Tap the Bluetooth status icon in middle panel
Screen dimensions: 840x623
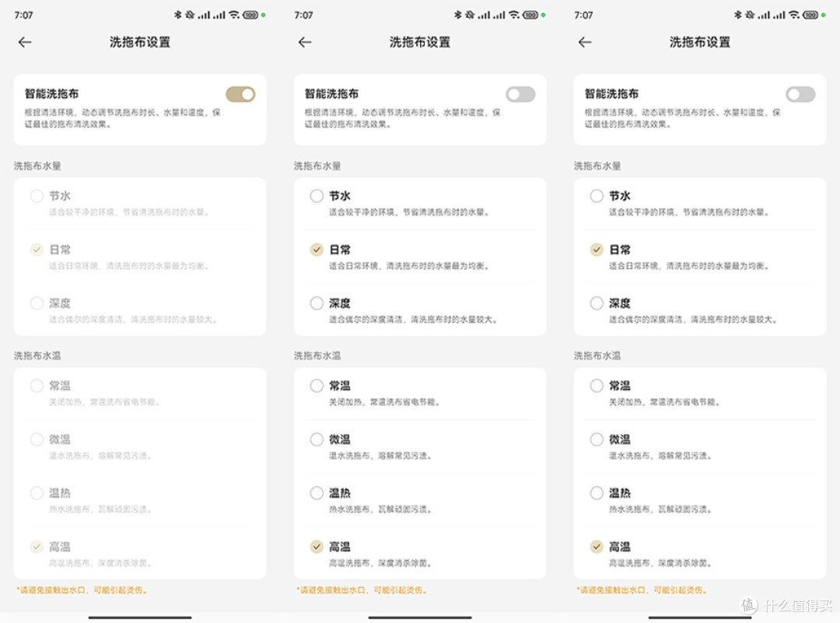[457, 15]
